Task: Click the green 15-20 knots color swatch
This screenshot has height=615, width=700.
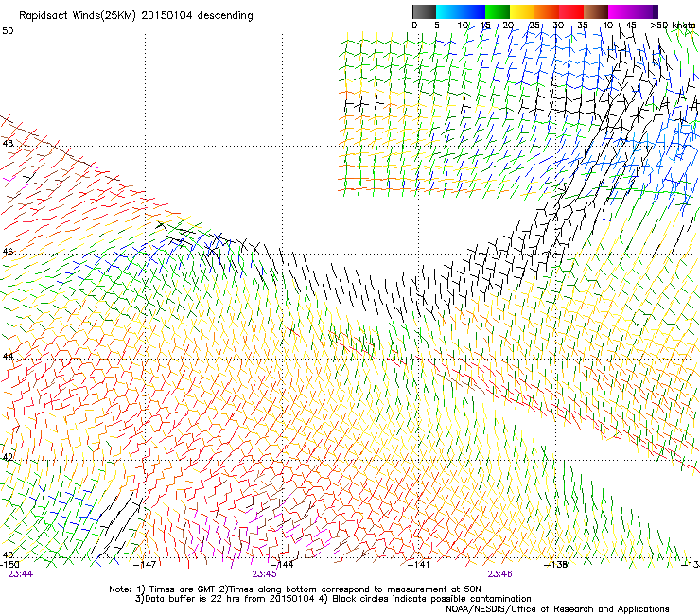Action: pyautogui.click(x=498, y=11)
